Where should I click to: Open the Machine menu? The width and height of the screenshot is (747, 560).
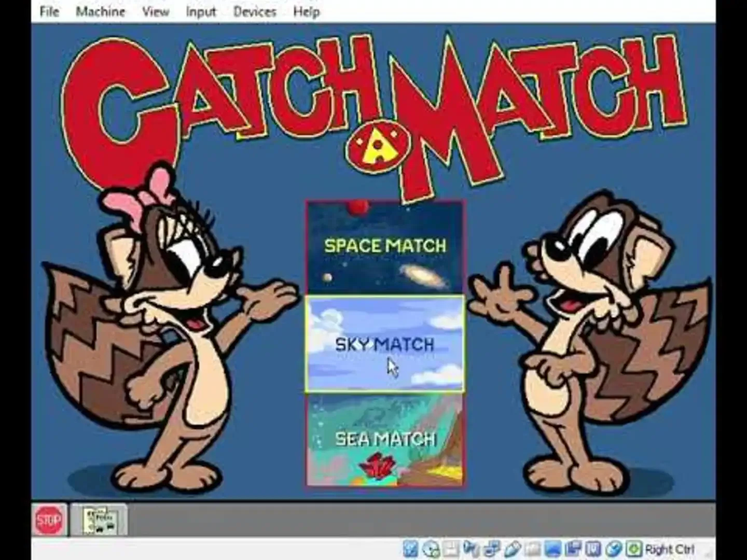click(100, 11)
